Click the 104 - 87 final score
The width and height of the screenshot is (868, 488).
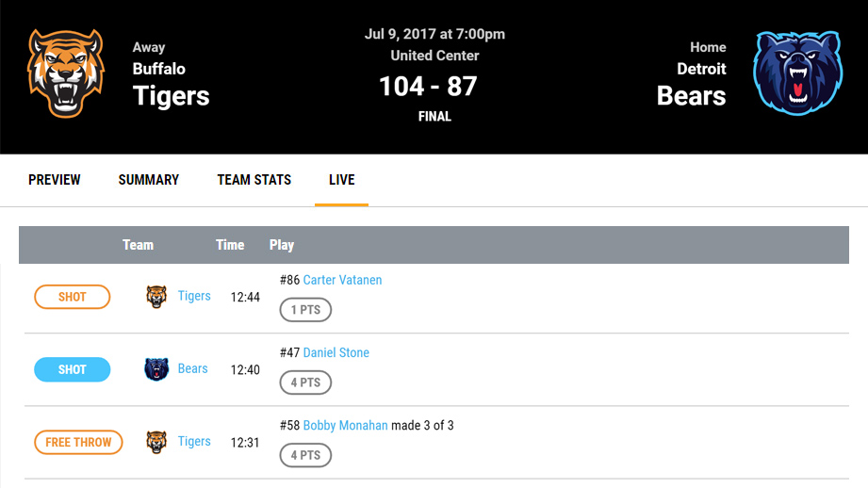pyautogui.click(x=428, y=87)
